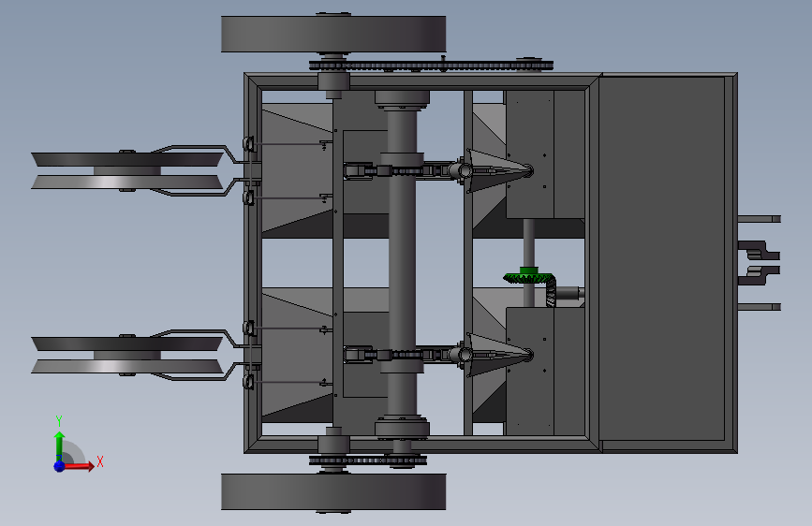The height and width of the screenshot is (526, 812).
Task: Select the top large ground wheel
Action: pos(333,35)
